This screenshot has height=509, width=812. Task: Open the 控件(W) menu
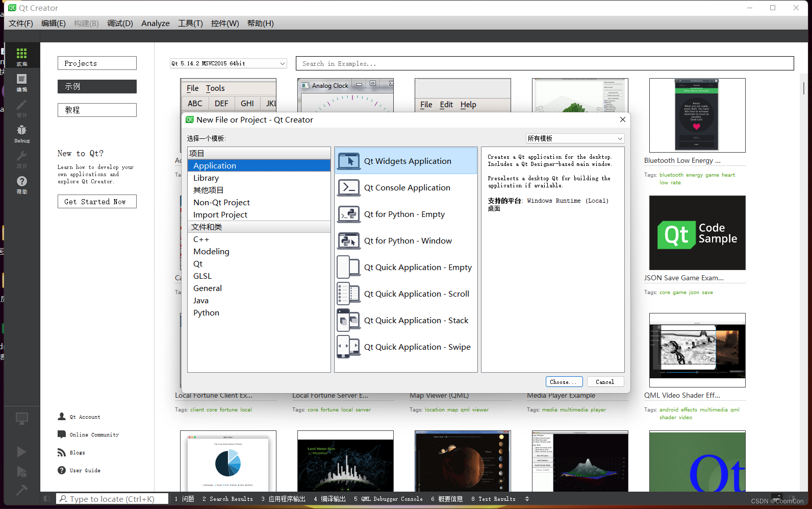click(225, 23)
